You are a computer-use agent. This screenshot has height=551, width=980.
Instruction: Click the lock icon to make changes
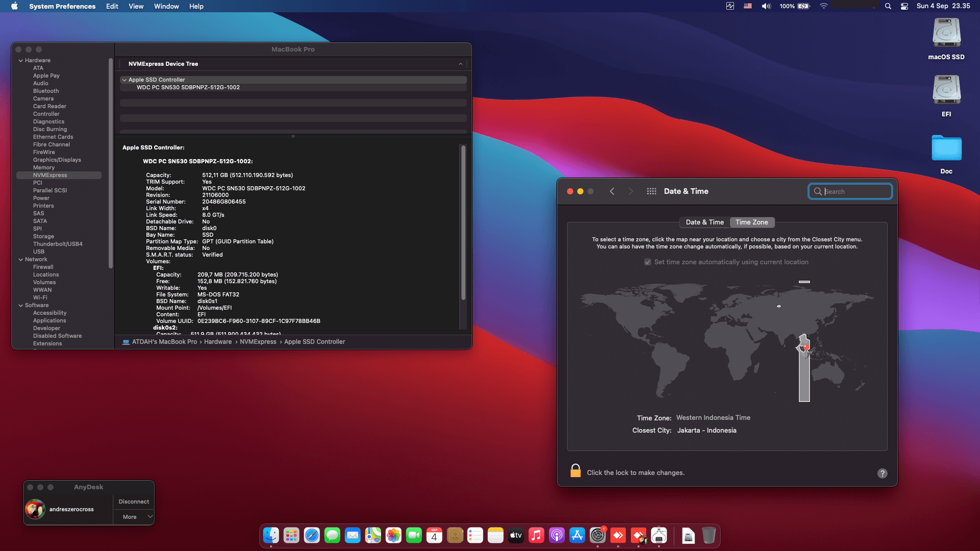[575, 471]
